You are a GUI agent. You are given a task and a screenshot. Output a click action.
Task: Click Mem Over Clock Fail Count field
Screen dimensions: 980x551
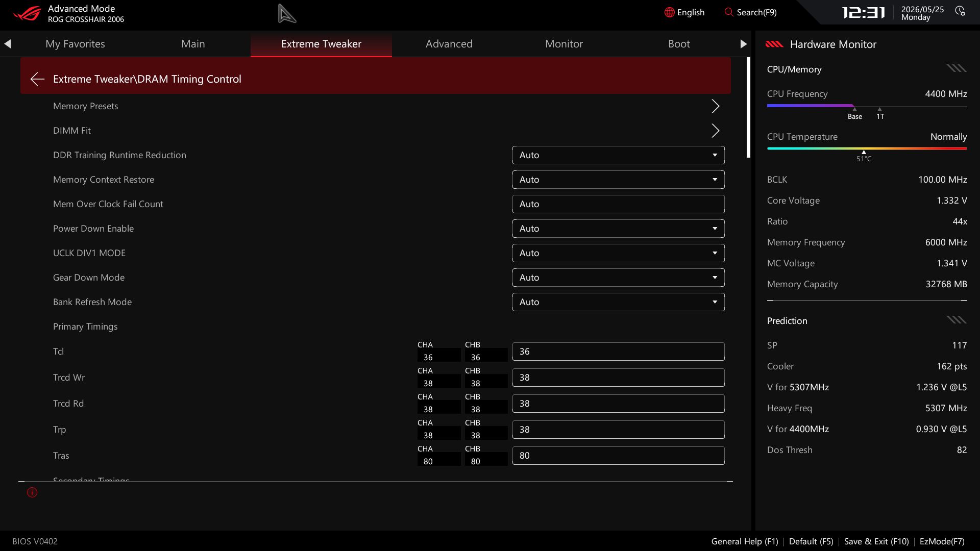[618, 204]
